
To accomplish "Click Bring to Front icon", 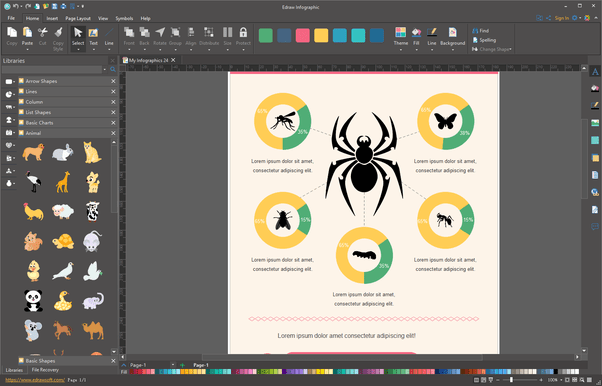I will point(129,33).
